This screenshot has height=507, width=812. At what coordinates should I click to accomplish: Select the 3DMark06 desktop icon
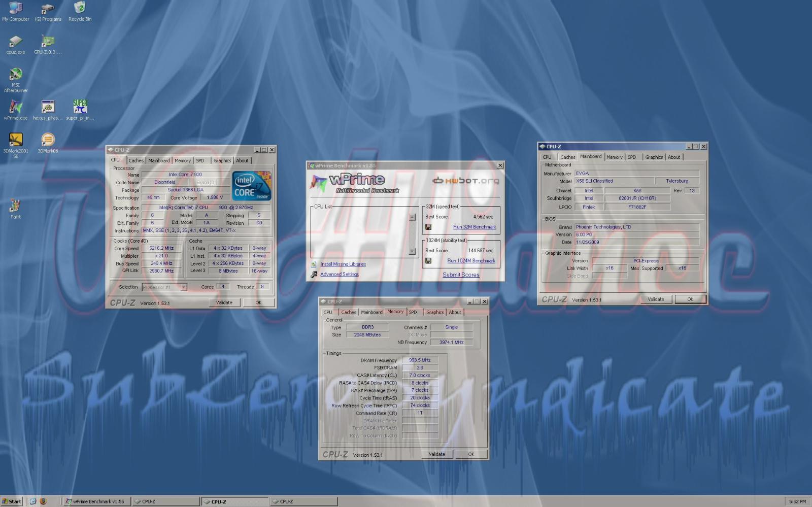pos(48,143)
